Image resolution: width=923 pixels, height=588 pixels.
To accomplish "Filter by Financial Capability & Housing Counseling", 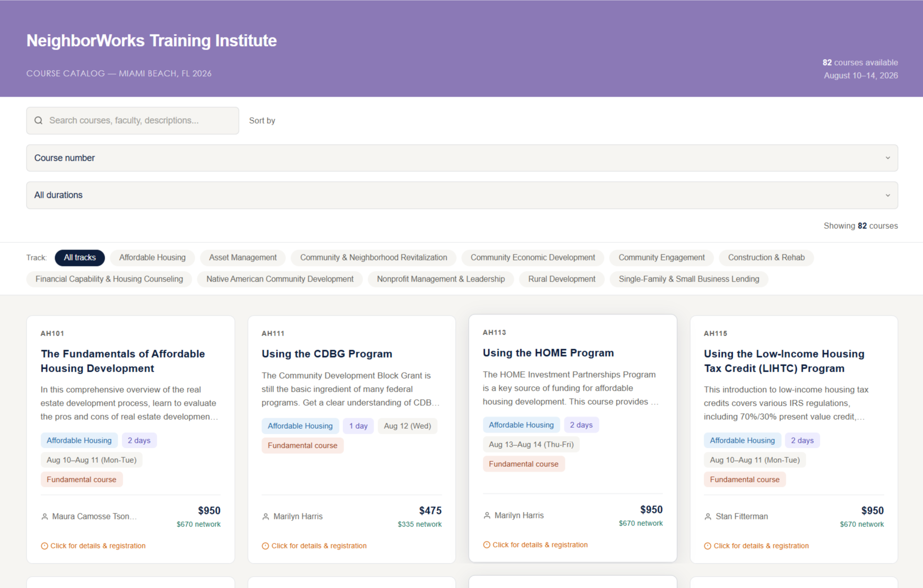I will [x=109, y=279].
